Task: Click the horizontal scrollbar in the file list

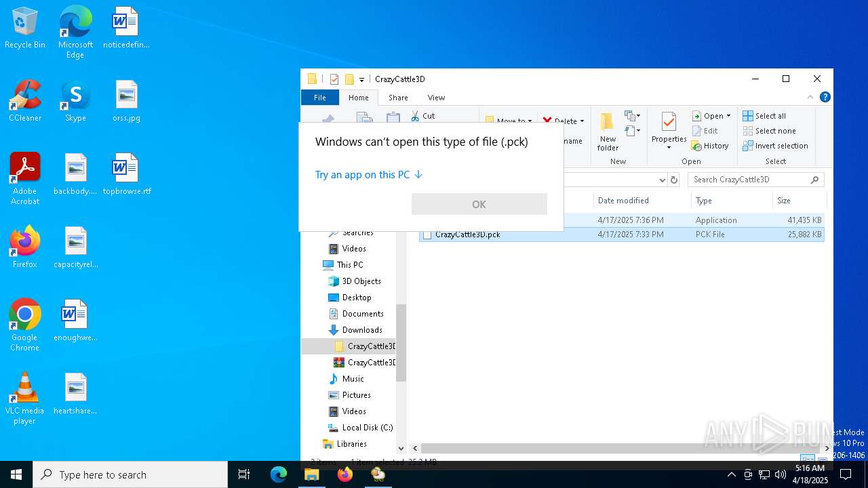Action: (618, 449)
